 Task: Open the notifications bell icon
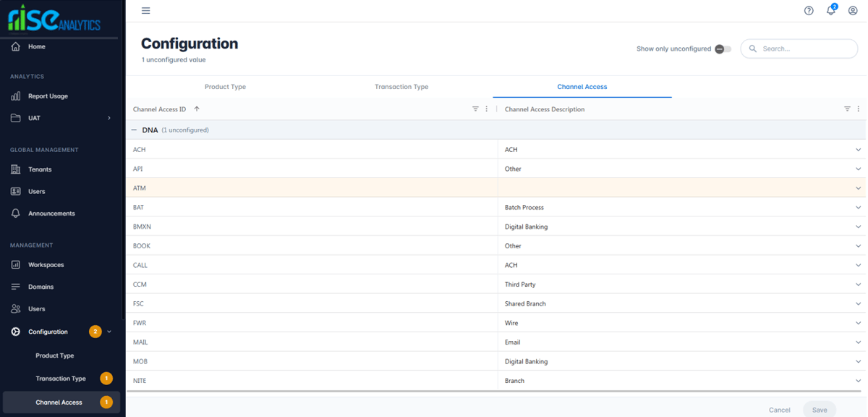[x=830, y=11]
